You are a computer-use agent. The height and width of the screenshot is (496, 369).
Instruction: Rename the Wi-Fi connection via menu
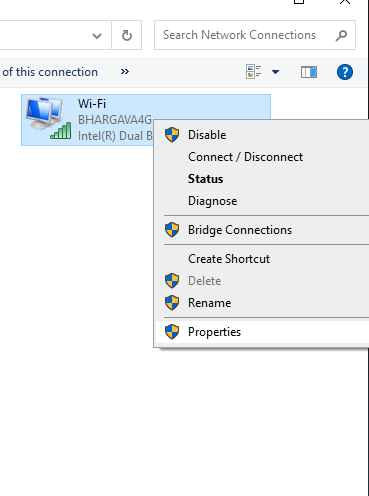click(262, 303)
